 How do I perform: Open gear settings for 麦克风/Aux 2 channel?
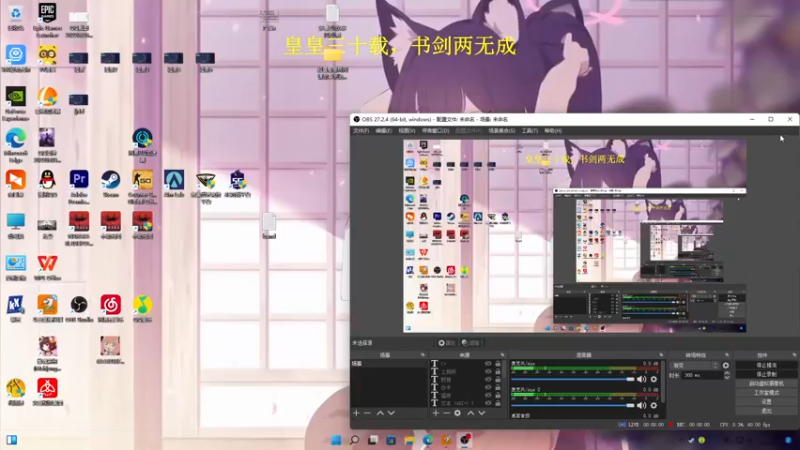[654, 405]
